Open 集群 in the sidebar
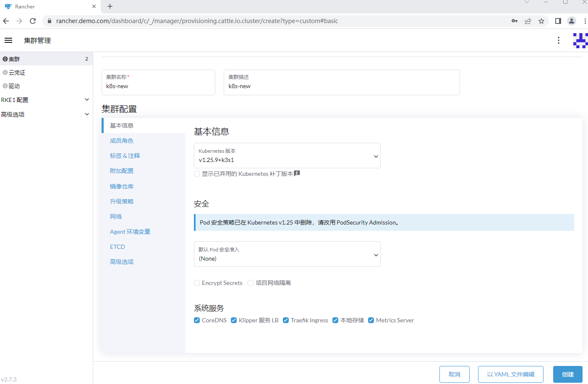 pyautogui.click(x=46, y=59)
